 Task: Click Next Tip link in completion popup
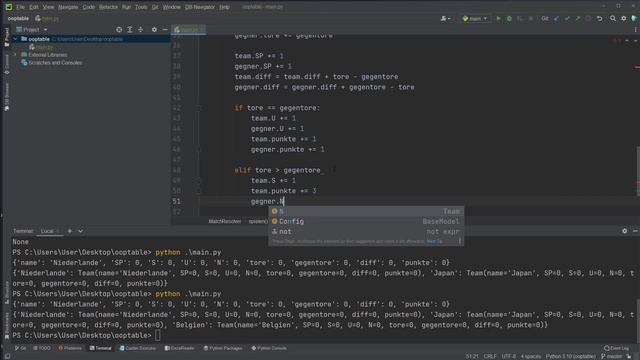click(x=434, y=241)
